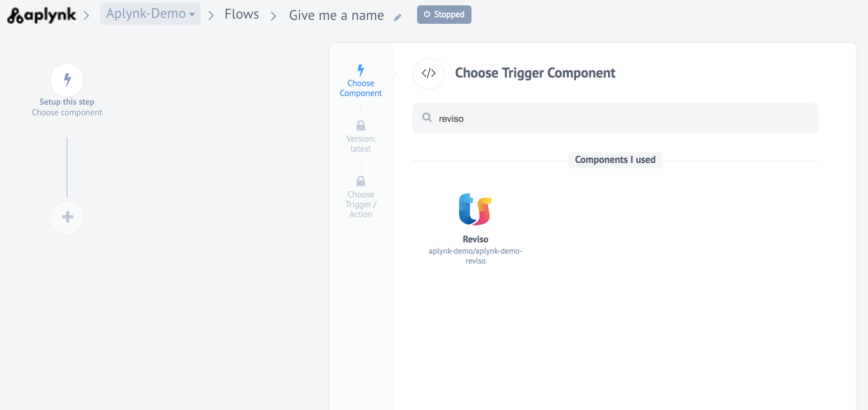Click the Give me a name title
868x410 pixels.
(336, 16)
